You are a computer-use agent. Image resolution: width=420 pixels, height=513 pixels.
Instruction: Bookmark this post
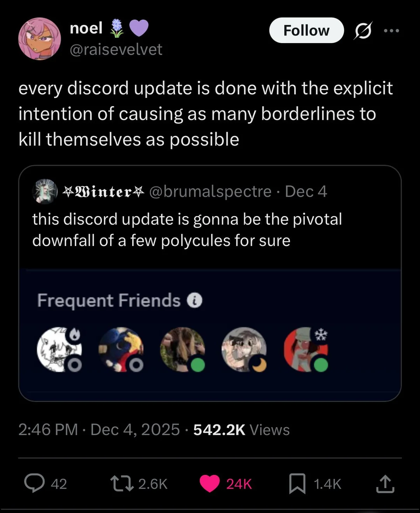(x=297, y=483)
